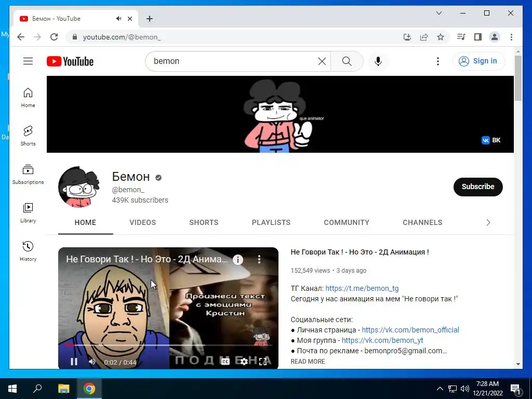
Task: Switch to the VIDEOS tab
Action: pyautogui.click(x=142, y=222)
